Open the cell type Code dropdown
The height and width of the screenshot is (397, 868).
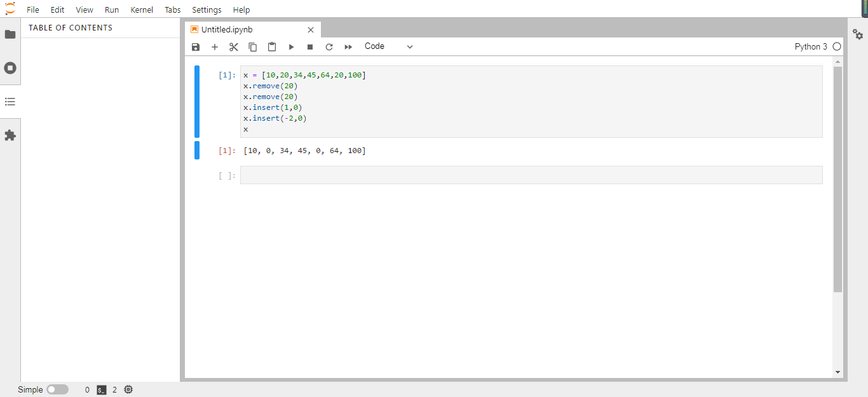pyautogui.click(x=388, y=46)
